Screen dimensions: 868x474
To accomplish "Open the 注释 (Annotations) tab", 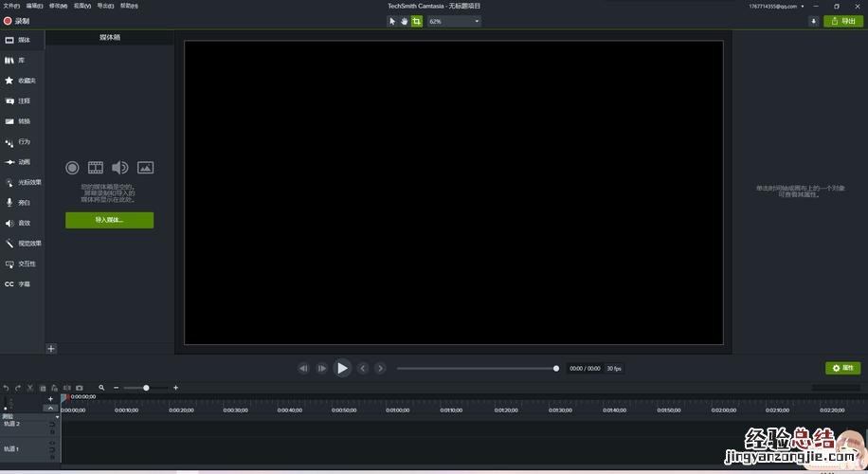I will pyautogui.click(x=22, y=100).
